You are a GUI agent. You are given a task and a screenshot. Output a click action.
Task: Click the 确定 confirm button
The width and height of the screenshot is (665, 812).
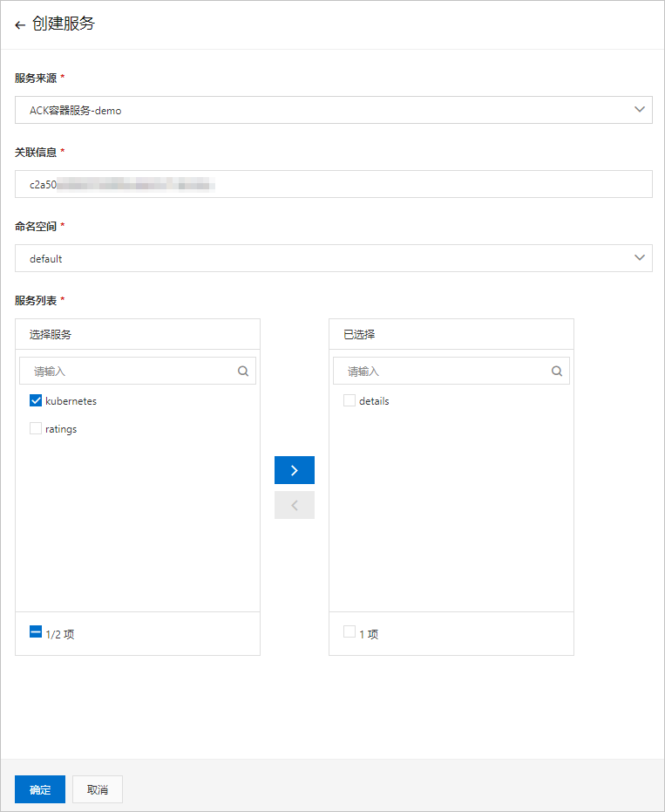pyautogui.click(x=40, y=789)
